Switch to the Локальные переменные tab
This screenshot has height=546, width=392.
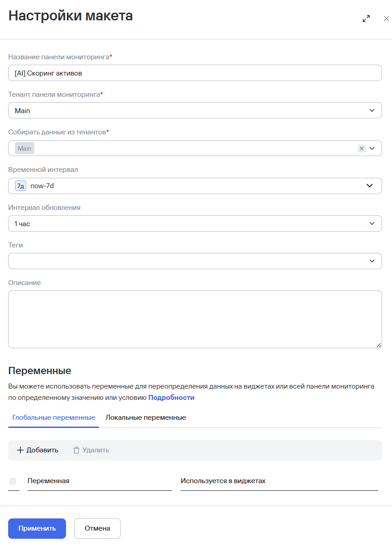(146, 418)
